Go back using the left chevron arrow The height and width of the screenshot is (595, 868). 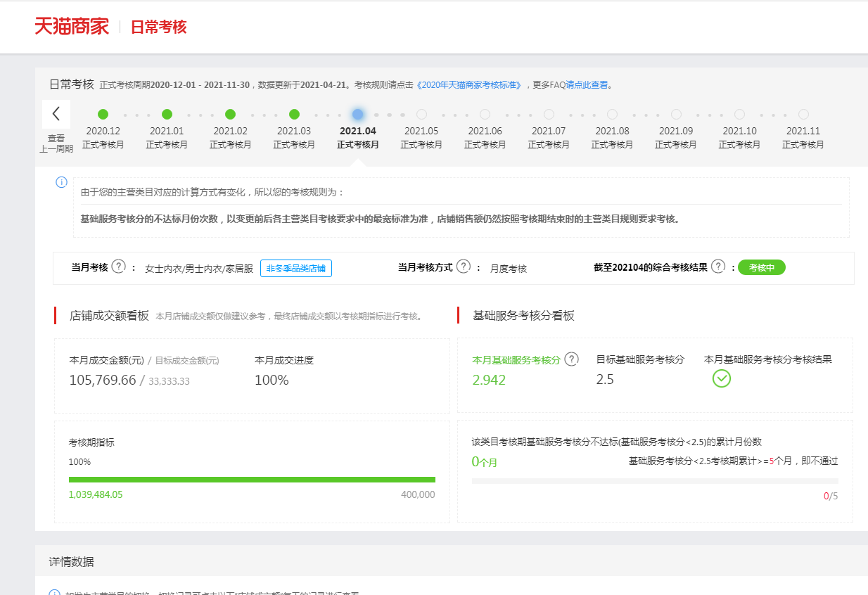click(x=56, y=114)
